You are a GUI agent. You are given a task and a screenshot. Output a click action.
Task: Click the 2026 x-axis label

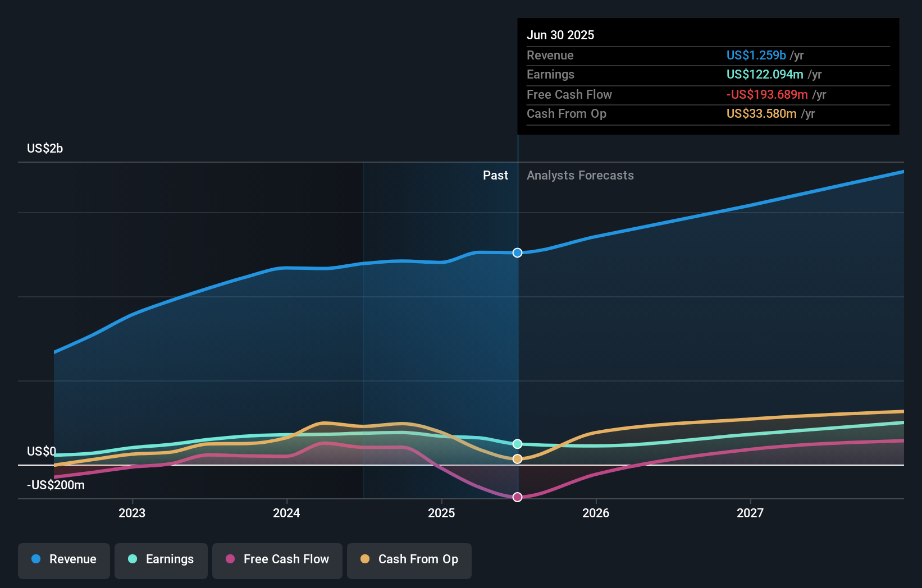pyautogui.click(x=596, y=513)
